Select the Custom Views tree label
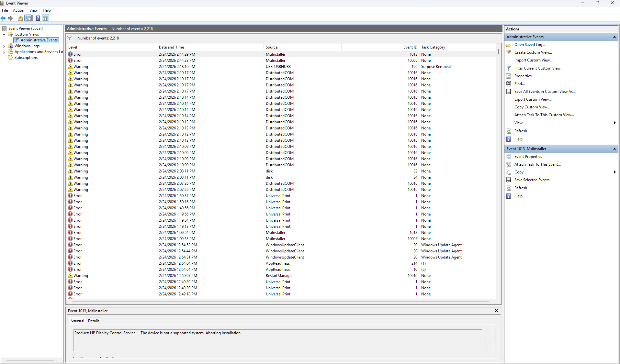 [27, 34]
